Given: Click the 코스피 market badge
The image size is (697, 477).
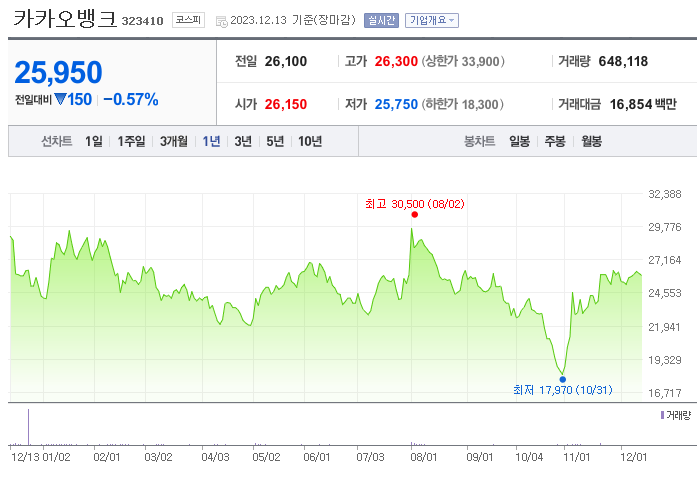Looking at the screenshot, I should [188, 20].
